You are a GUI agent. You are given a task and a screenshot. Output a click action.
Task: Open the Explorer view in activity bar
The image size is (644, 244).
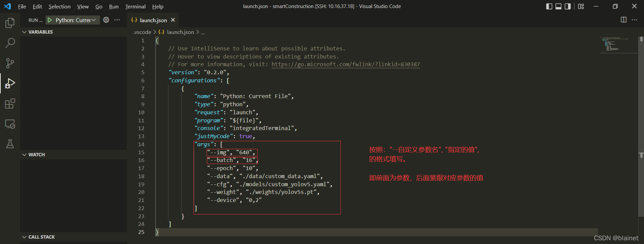(x=10, y=23)
